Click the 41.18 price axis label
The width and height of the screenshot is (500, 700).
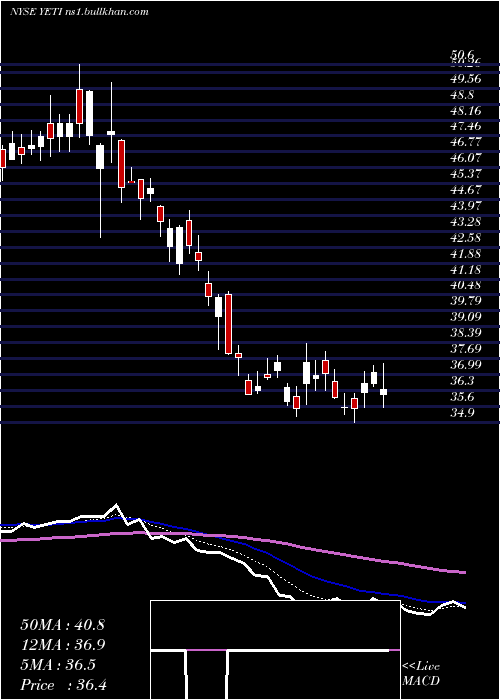point(466,269)
